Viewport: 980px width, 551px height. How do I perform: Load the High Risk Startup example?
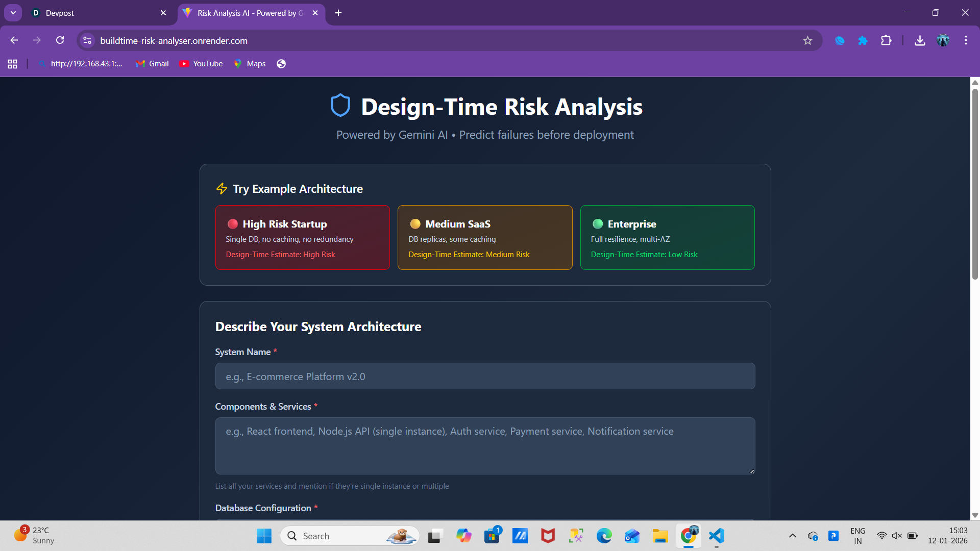[x=302, y=237]
